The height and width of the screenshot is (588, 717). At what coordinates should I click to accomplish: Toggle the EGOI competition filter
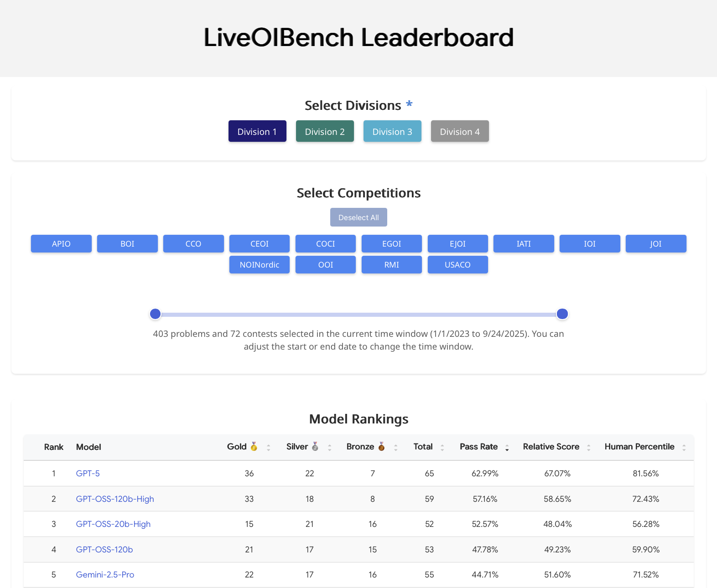click(x=392, y=243)
